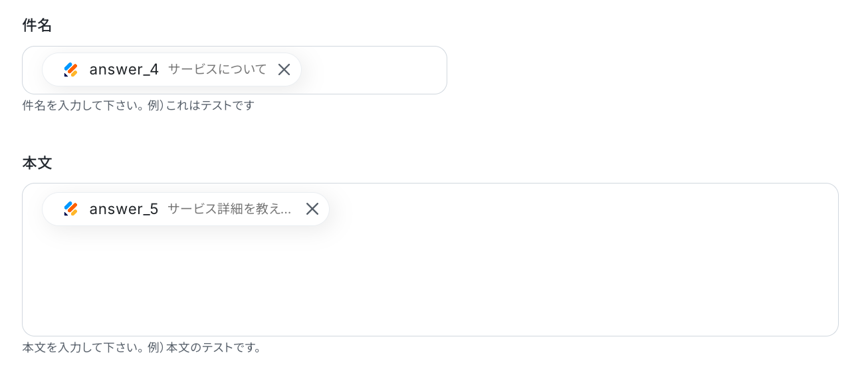Click the 件名 field label

[x=37, y=26]
